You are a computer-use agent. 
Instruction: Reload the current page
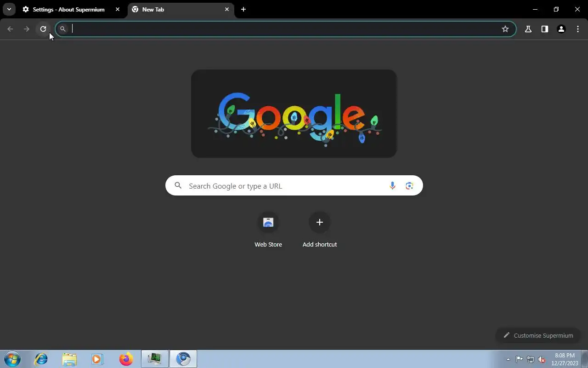pos(43,29)
